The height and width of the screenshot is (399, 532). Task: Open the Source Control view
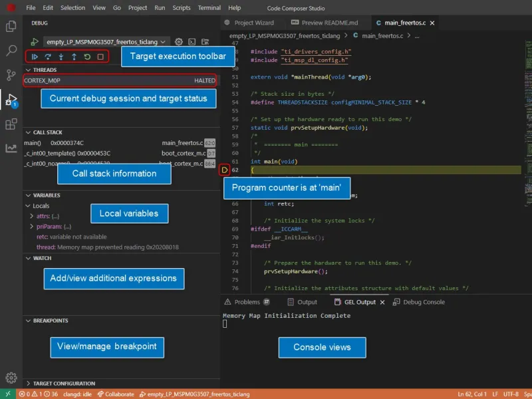[x=11, y=75]
